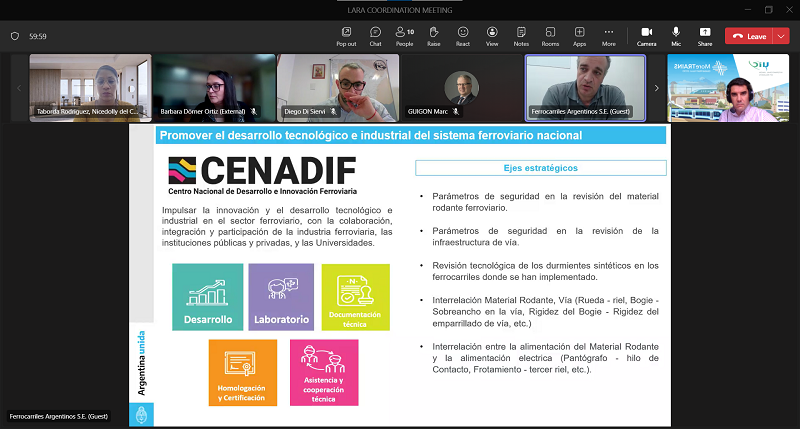Open the More actions menu
The width and height of the screenshot is (800, 429).
609,36
